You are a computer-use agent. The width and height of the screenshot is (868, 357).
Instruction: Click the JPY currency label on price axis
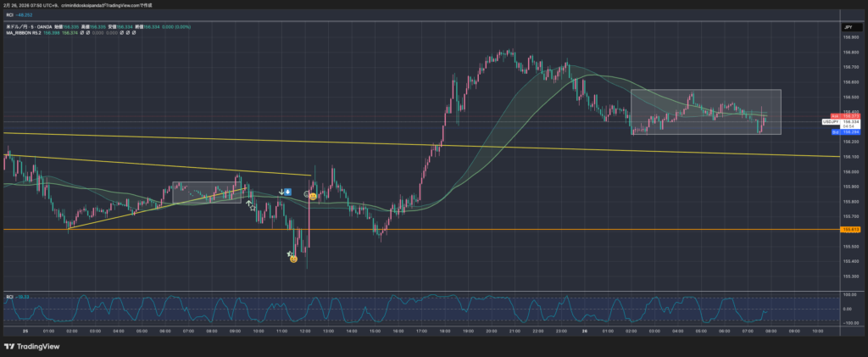click(848, 28)
